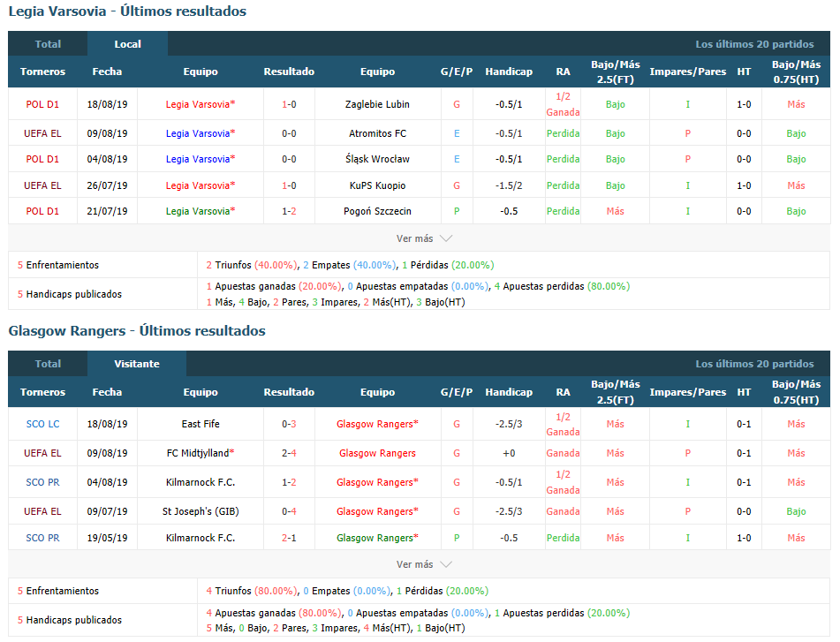This screenshot has height=642, width=840.
Task: Select the 'Legia Varsovia - Últimos resultados' heading
Action: tap(127, 11)
